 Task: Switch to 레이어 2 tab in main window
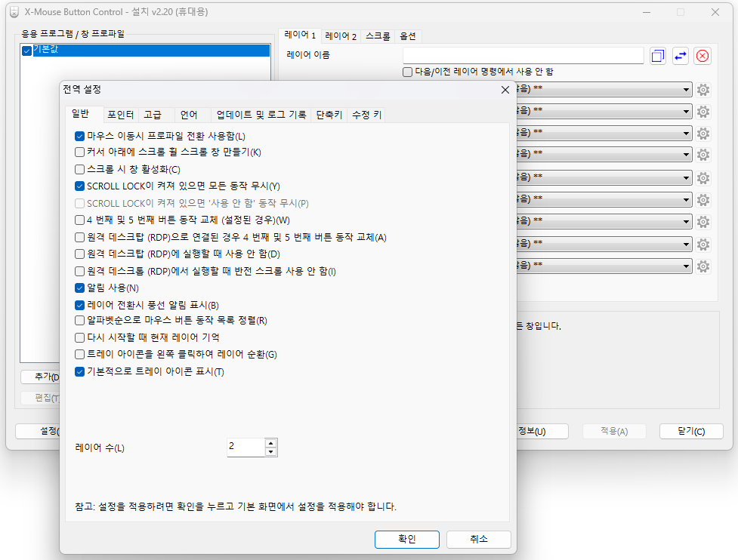coord(341,36)
